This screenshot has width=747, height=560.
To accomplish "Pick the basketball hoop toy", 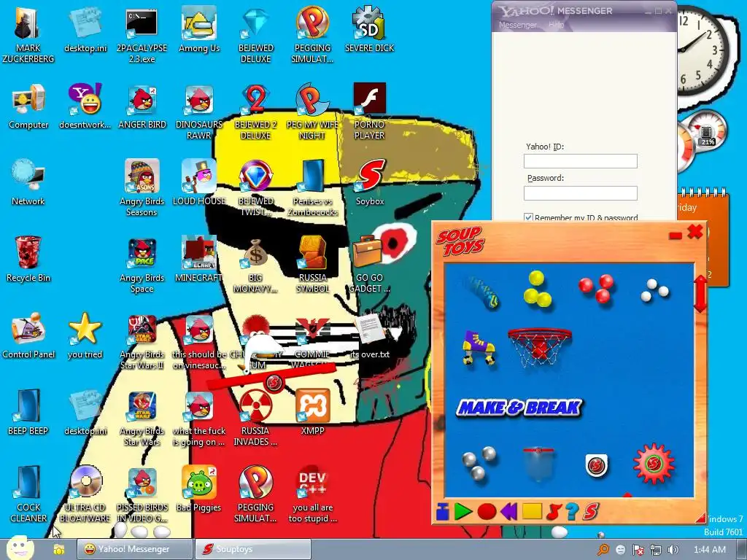I will point(539,348).
